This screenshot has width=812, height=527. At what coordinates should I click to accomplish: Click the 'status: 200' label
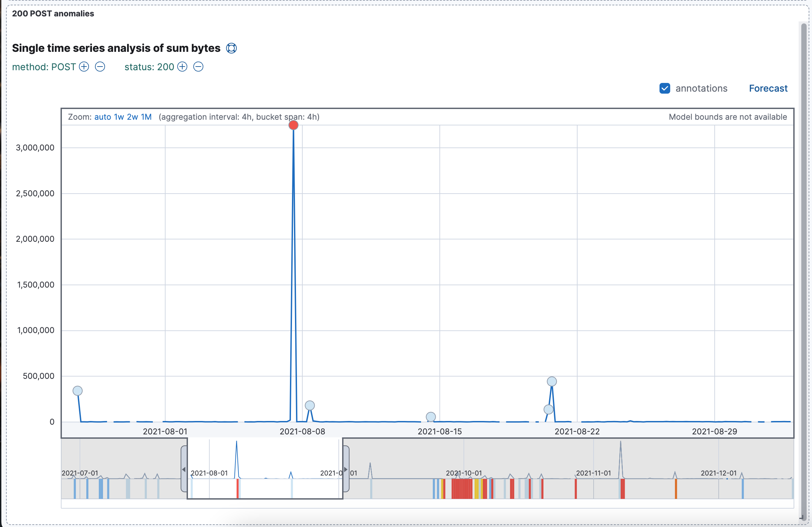tap(149, 67)
